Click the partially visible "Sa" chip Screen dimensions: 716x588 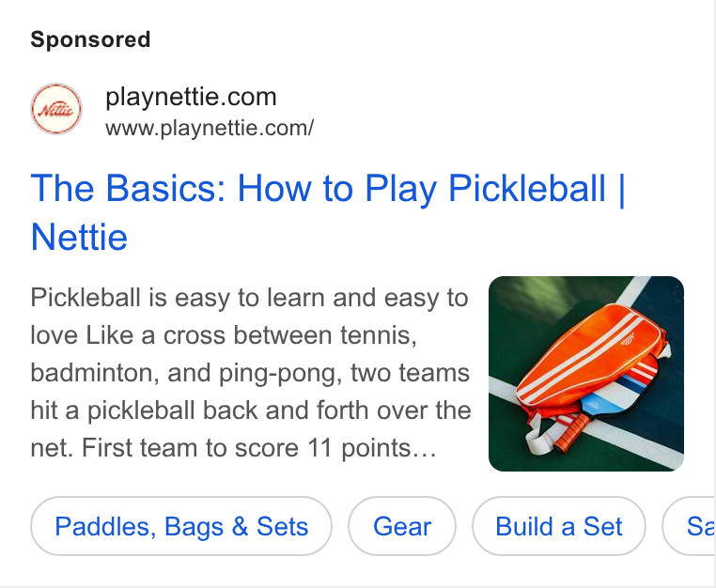[x=689, y=526]
